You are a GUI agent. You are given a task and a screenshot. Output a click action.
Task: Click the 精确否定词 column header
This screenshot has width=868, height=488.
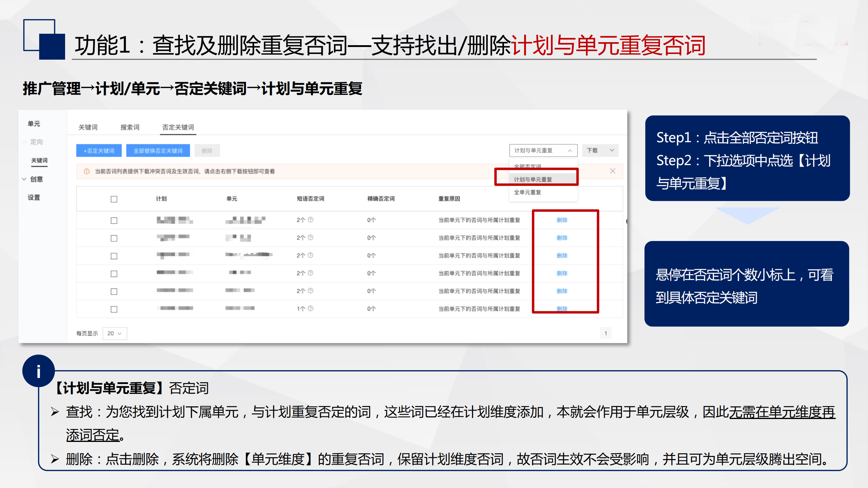381,199
